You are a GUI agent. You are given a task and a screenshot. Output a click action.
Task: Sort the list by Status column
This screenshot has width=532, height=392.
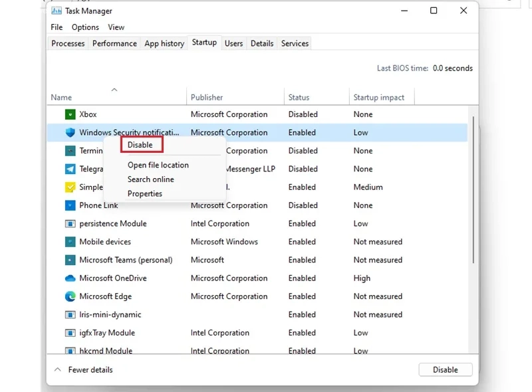[x=299, y=97]
